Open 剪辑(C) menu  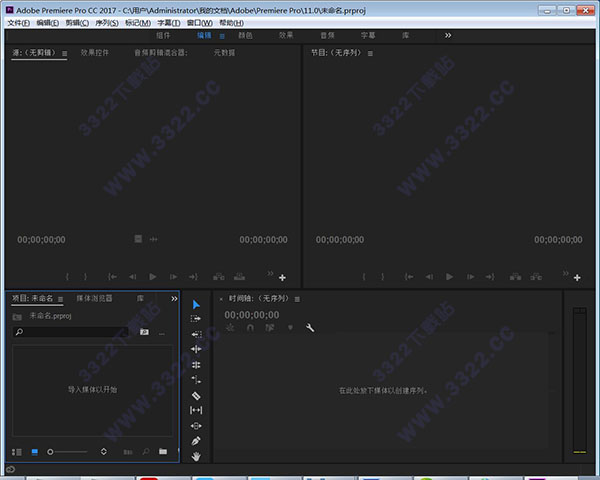click(77, 23)
